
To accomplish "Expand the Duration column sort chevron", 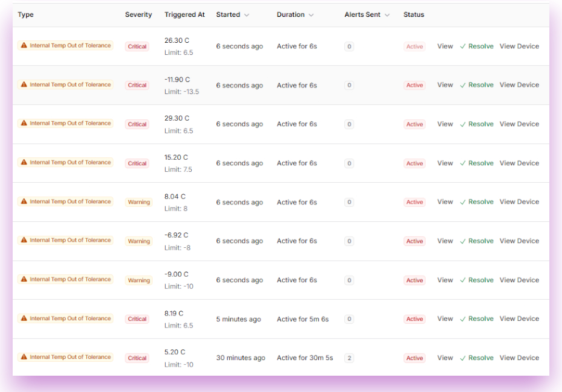I will tap(311, 15).
